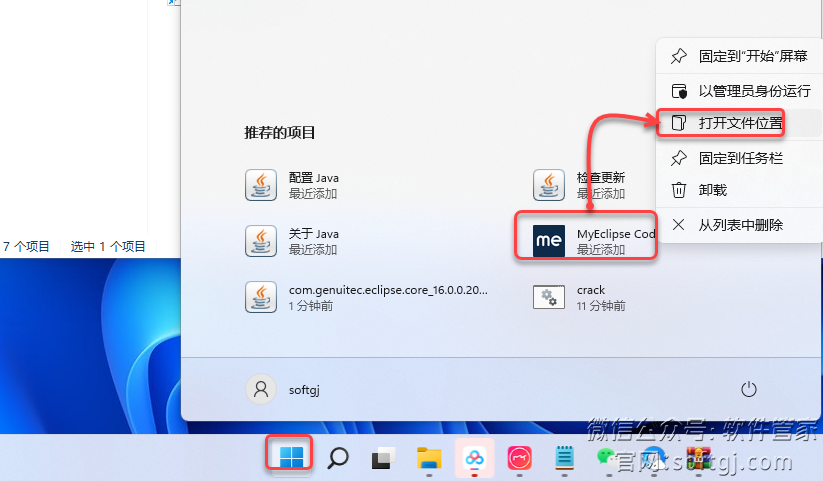Viewport: 823px width, 481px height.
Task: Launch File Explorer from the taskbar
Action: [429, 457]
